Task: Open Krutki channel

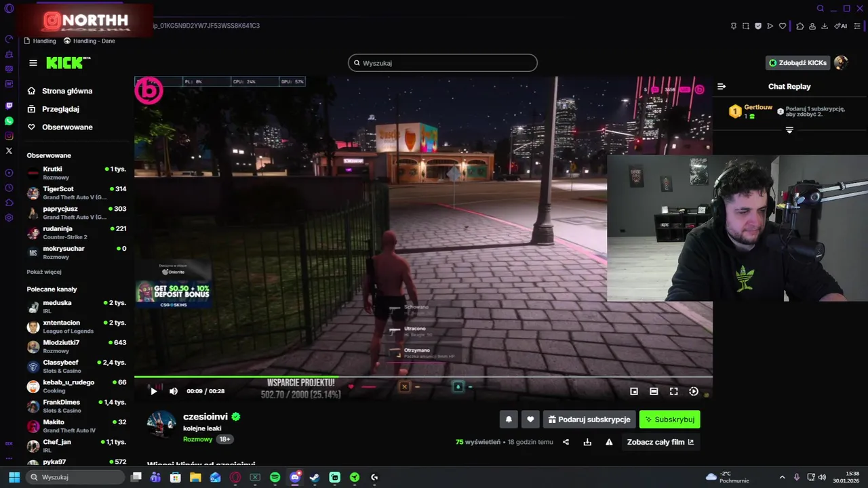Action: click(x=77, y=173)
